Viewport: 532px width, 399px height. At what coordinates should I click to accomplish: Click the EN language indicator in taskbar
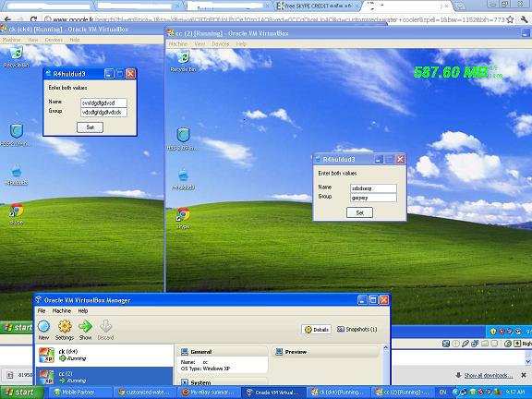pyautogui.click(x=442, y=393)
